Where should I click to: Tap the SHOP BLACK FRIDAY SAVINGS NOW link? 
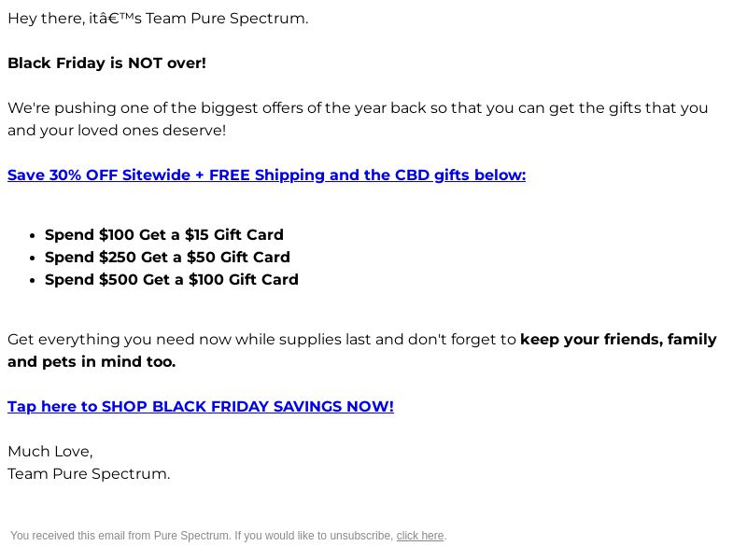(x=201, y=406)
